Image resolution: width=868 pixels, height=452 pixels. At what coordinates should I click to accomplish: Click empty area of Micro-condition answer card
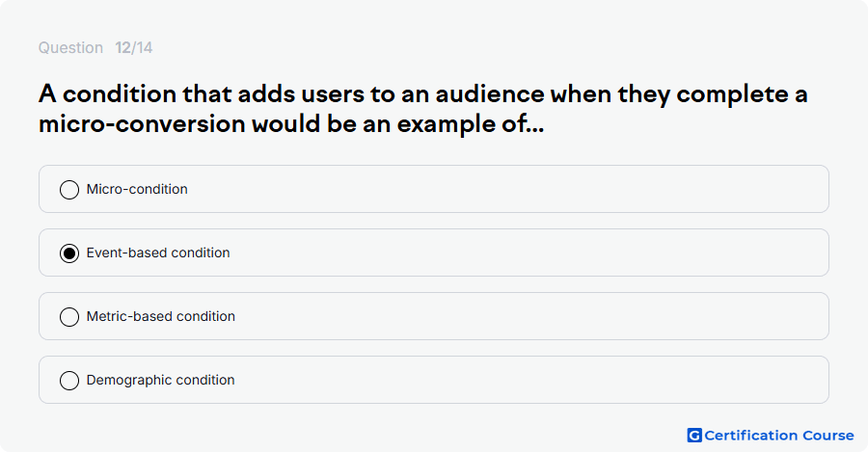499,189
